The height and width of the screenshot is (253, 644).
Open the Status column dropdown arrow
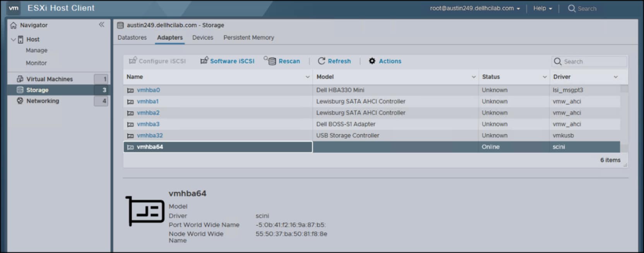click(x=545, y=77)
